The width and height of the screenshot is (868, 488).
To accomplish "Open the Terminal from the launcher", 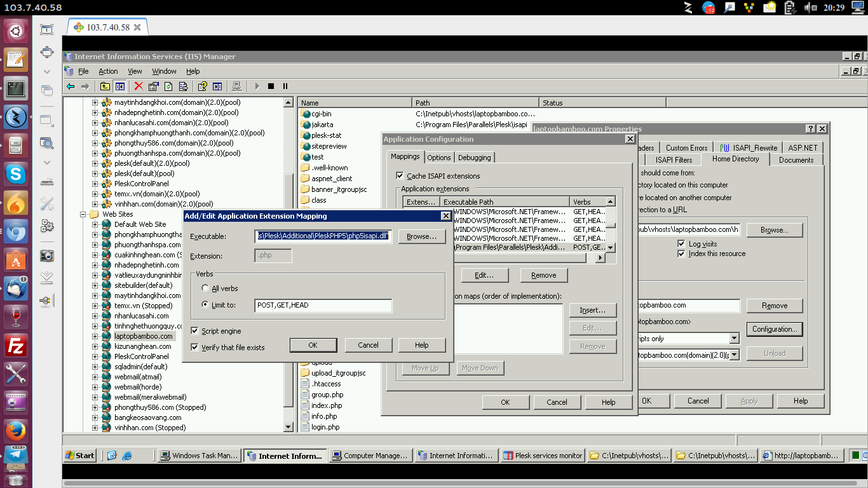I will click(x=15, y=88).
